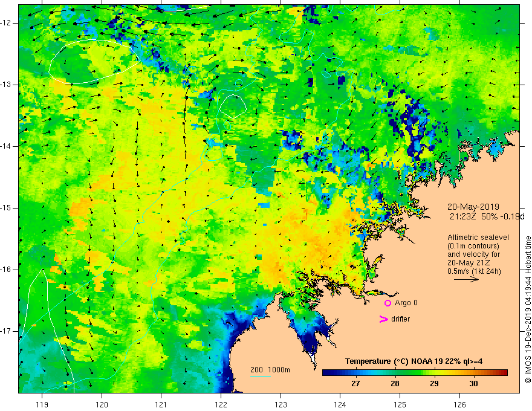Click the -17 latitude axis label
The image size is (532, 411).
pos(6,331)
